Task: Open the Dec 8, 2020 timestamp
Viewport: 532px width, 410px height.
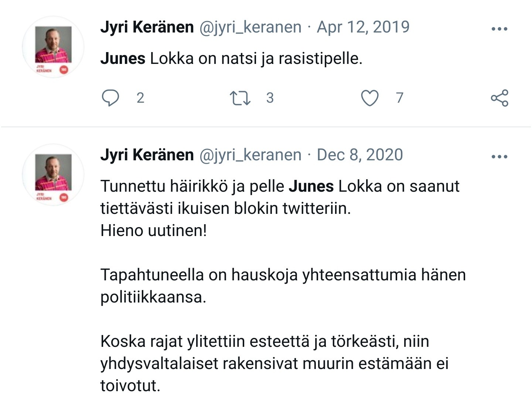Action: [360, 155]
